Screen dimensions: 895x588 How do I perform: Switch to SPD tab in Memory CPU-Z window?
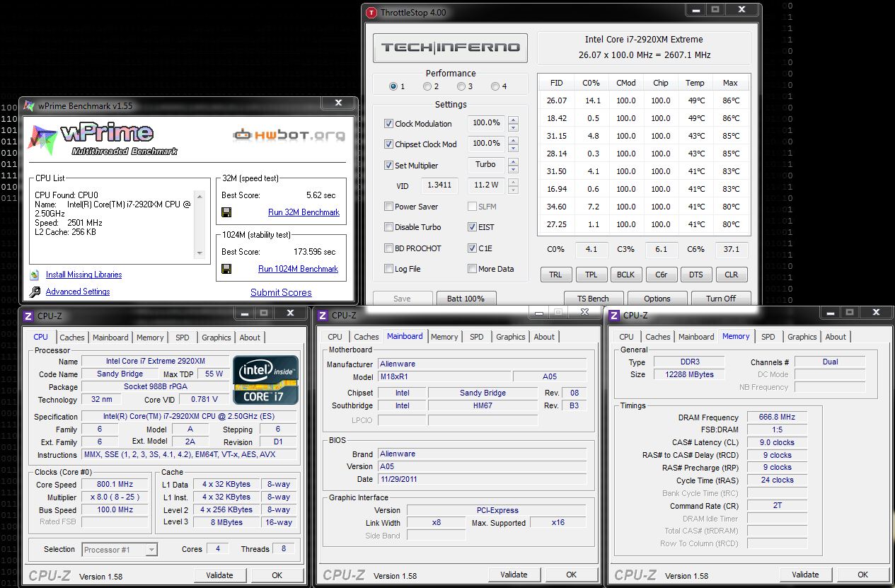point(768,337)
